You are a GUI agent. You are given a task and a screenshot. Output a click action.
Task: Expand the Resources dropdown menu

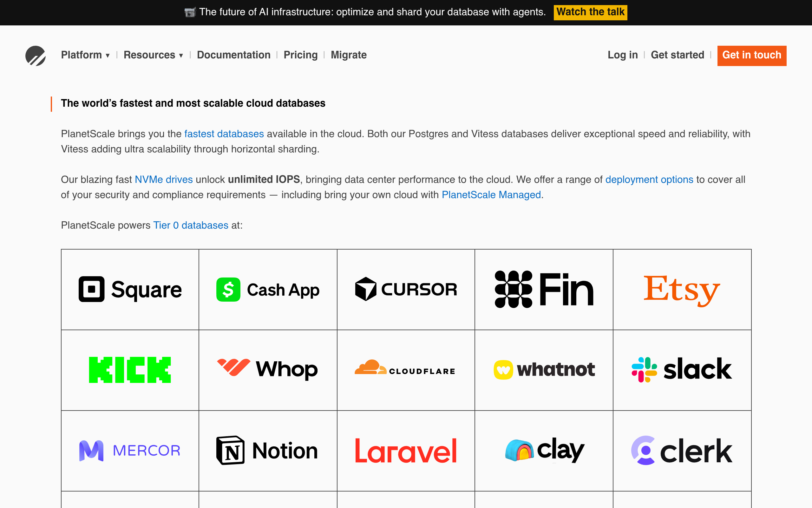[153, 55]
